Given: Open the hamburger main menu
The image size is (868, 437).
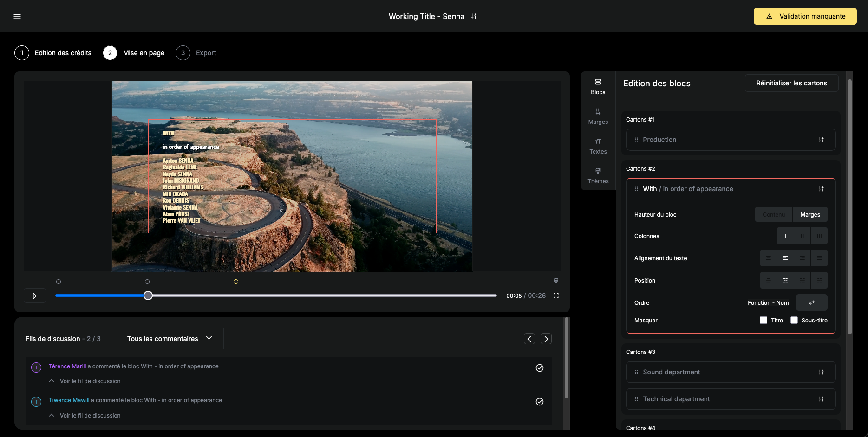Looking at the screenshot, I should coord(17,17).
